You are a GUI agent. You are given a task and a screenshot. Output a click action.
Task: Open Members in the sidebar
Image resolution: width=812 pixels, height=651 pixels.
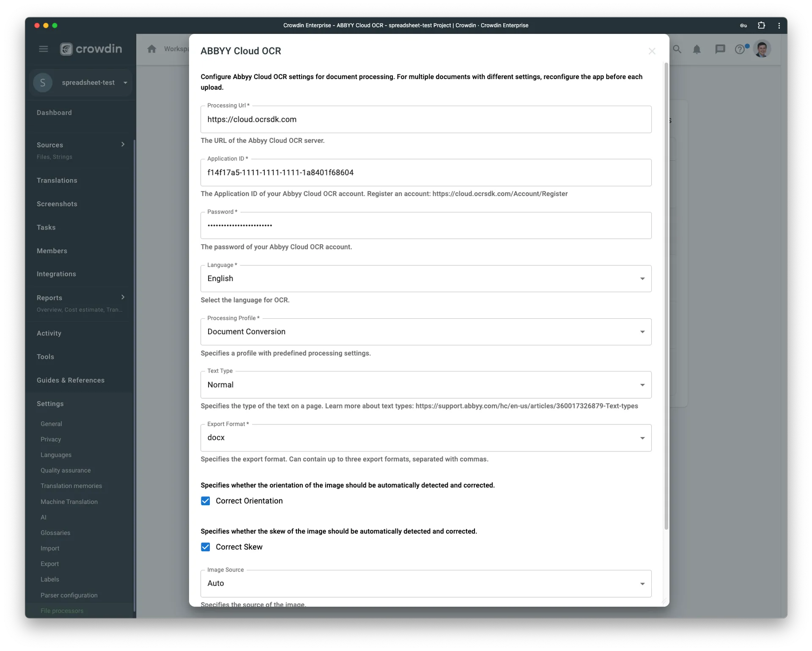pyautogui.click(x=52, y=251)
